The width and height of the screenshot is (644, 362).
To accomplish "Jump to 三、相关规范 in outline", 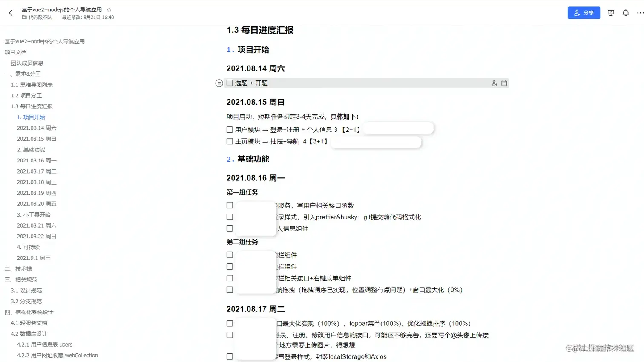I will (x=21, y=279).
